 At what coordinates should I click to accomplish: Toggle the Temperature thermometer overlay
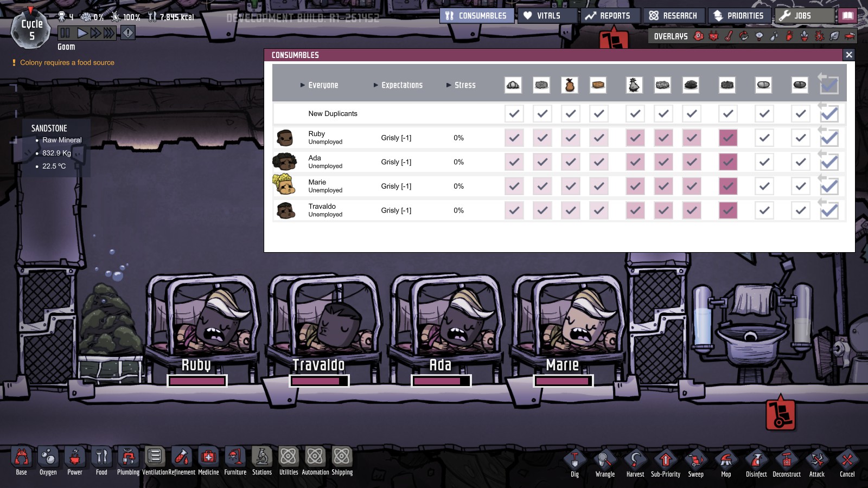pos(729,36)
